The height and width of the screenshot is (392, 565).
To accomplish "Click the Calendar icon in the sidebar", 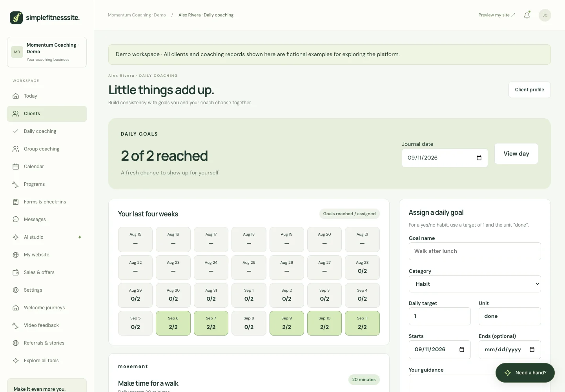I will (16, 167).
